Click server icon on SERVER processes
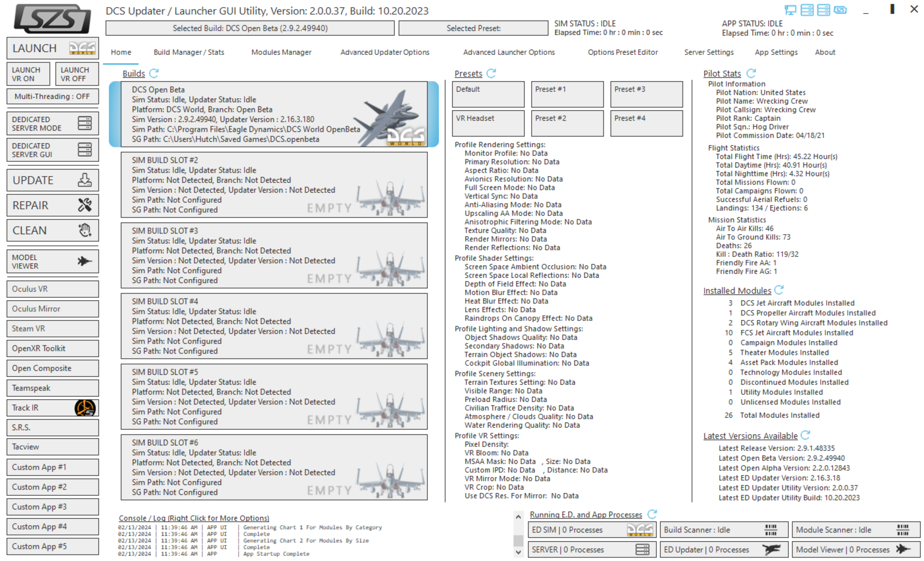924x561 pixels. click(642, 549)
